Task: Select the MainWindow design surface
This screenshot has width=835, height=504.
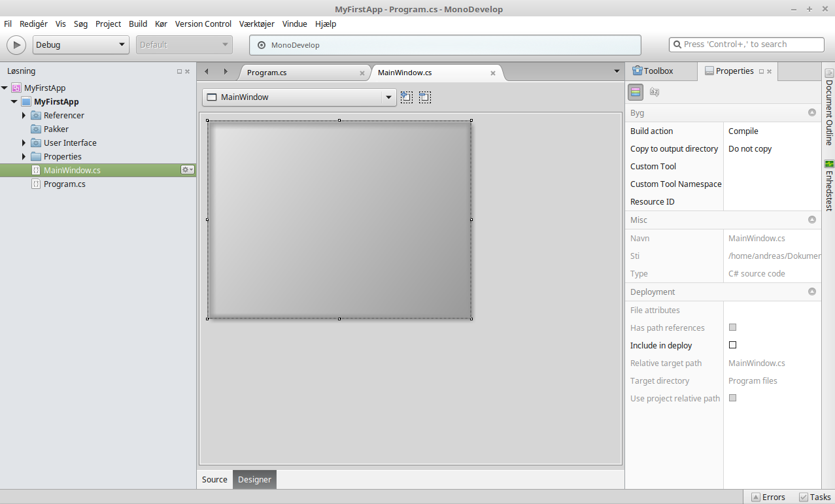Action: [339, 220]
